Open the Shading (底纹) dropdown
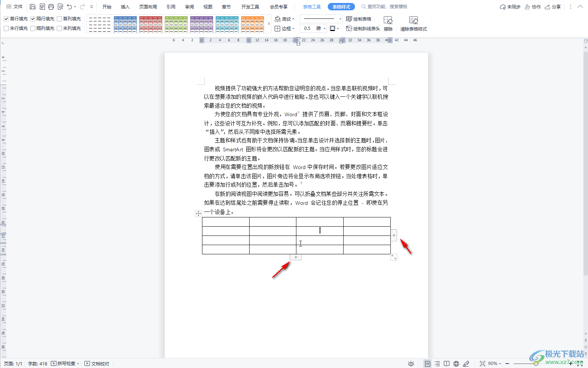This screenshot has height=368, width=588. pyautogui.click(x=285, y=19)
